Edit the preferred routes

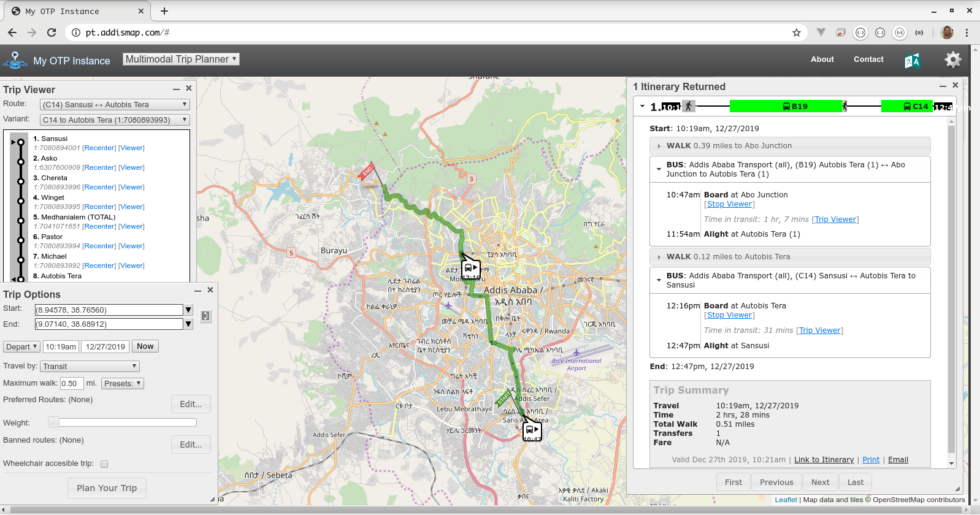coord(191,404)
